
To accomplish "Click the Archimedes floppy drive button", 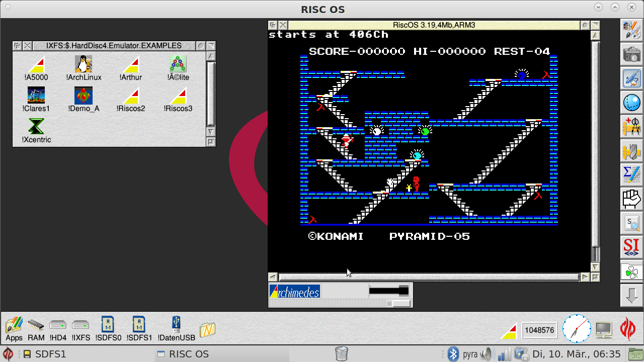I will pos(294,291).
